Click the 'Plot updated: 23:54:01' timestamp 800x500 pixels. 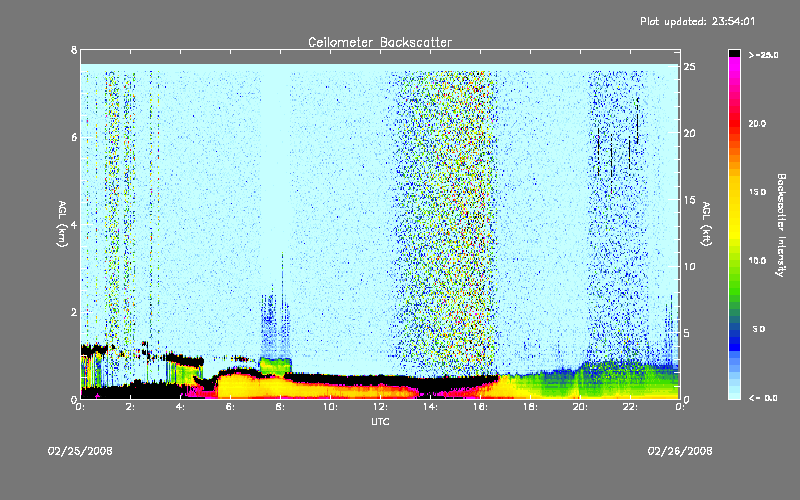(697, 21)
